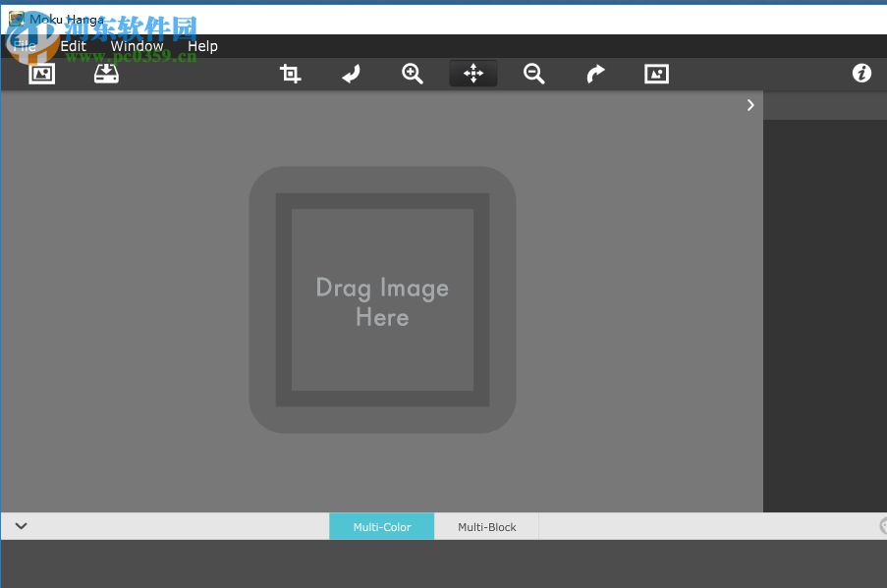Select the pan/move tool
Viewport: 887px width, 588px height.
tap(473, 74)
